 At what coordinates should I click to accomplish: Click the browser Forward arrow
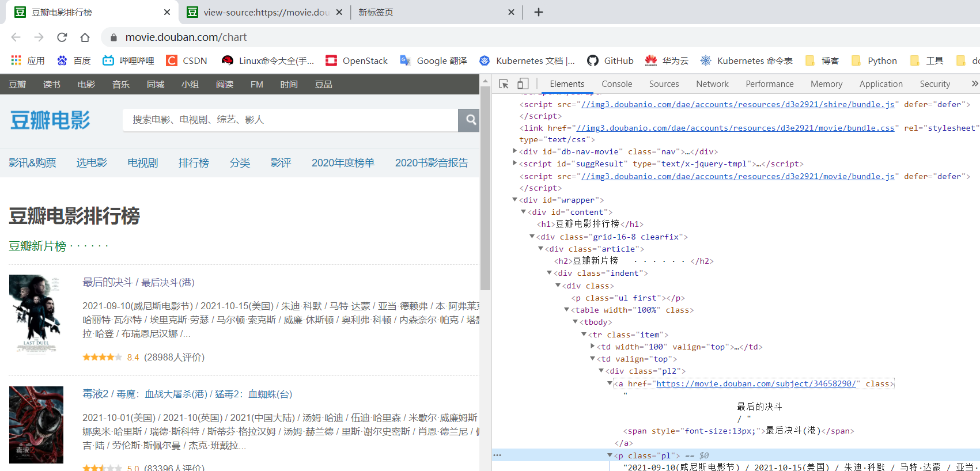pyautogui.click(x=39, y=37)
